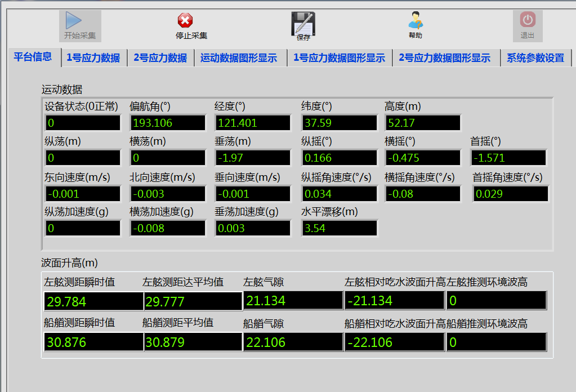Viewport: 576px width, 392px height.
Task: Click the 纵荡加速度 value field
Action: [x=83, y=228]
